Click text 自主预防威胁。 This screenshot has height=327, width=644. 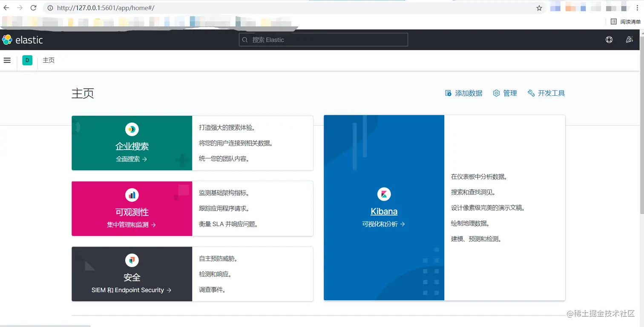(x=218, y=258)
